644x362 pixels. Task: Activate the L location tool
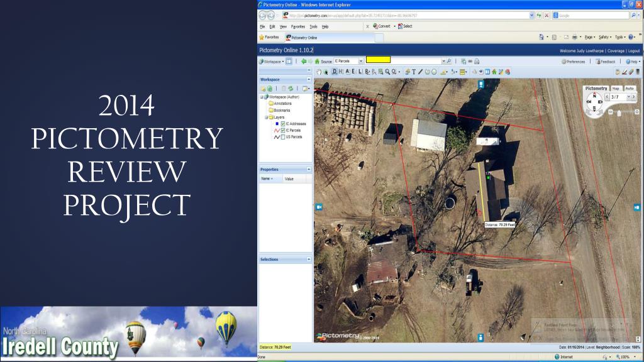pyautogui.click(x=360, y=72)
